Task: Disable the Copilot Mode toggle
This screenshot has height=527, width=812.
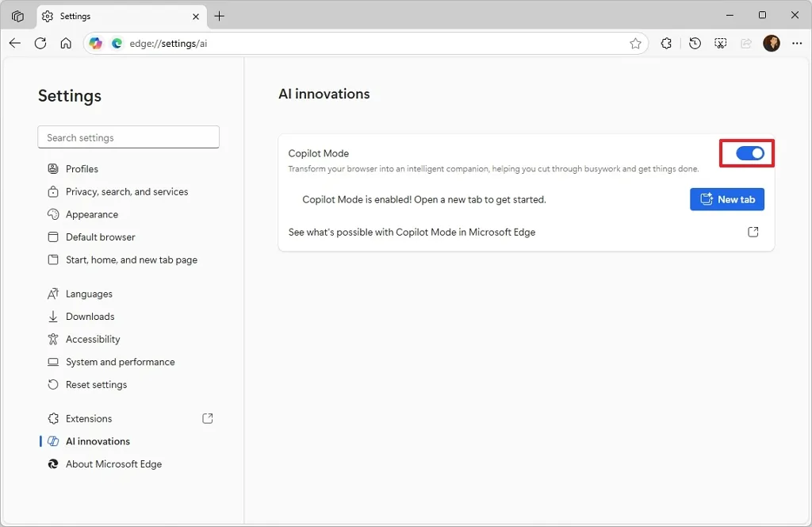Action: [x=746, y=153]
